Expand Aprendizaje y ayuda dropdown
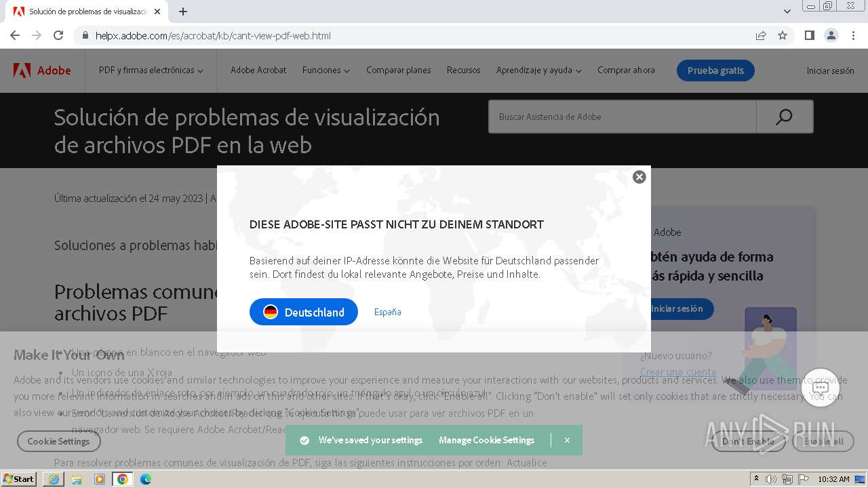The image size is (868, 488). click(x=539, y=70)
